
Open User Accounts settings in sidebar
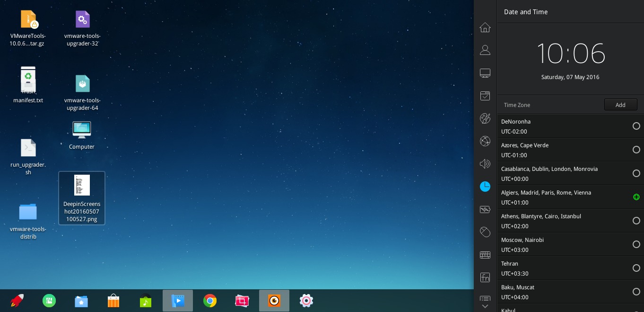pos(485,50)
